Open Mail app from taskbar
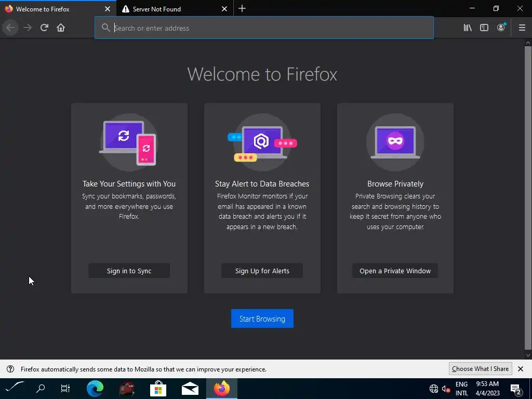The image size is (532, 399). [x=190, y=389]
